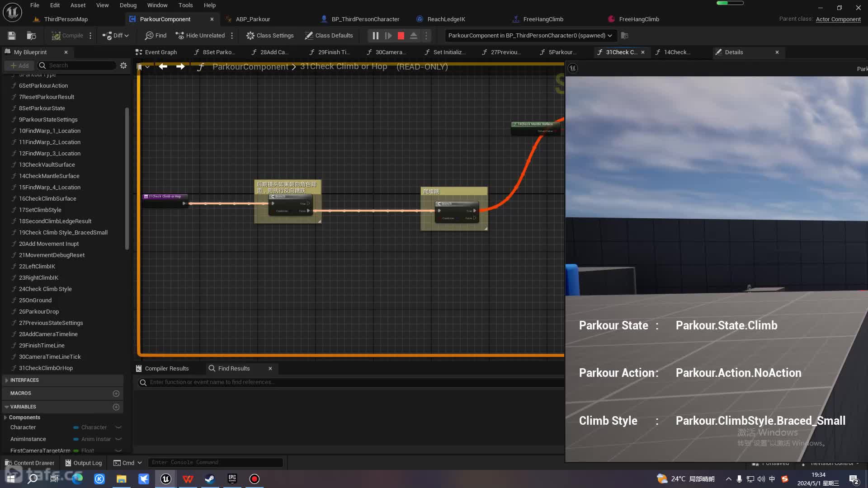Select the 10FindWarp_1_Location function
868x488 pixels.
click(50, 131)
